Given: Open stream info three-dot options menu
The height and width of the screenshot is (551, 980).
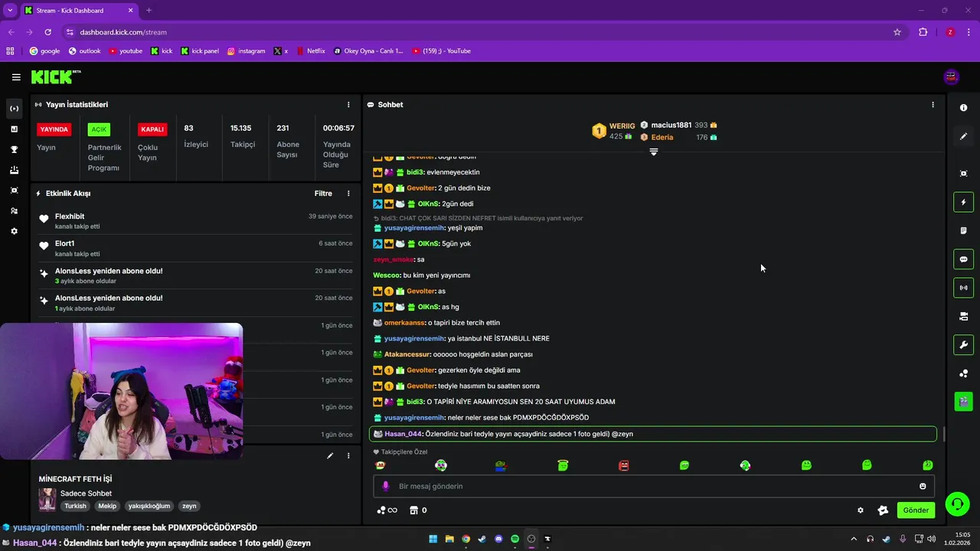Looking at the screenshot, I should [x=348, y=455].
